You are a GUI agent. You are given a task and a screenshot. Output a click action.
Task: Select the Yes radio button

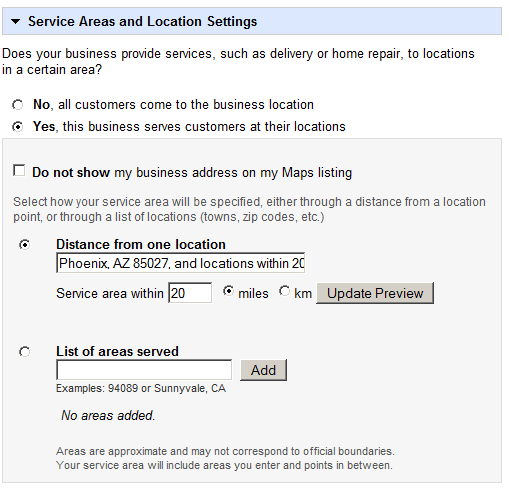(x=18, y=127)
